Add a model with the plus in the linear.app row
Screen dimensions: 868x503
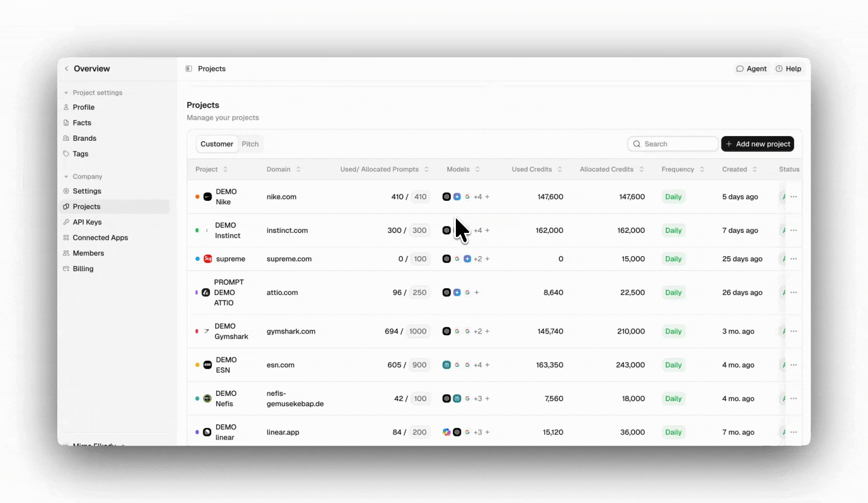(488, 432)
